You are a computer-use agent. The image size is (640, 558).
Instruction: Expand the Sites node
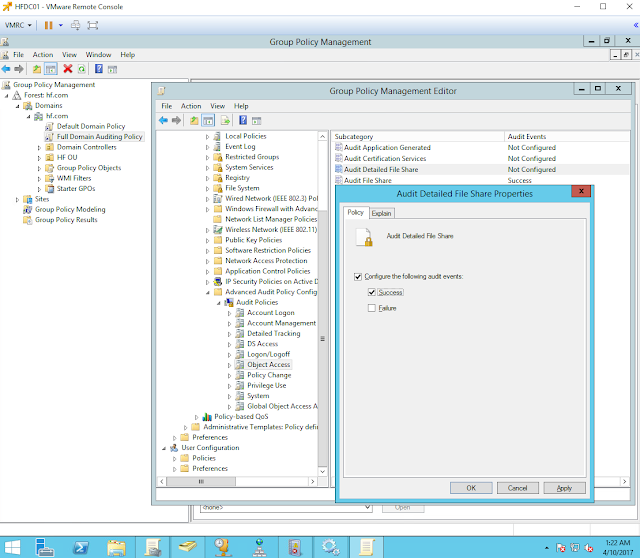(17, 200)
